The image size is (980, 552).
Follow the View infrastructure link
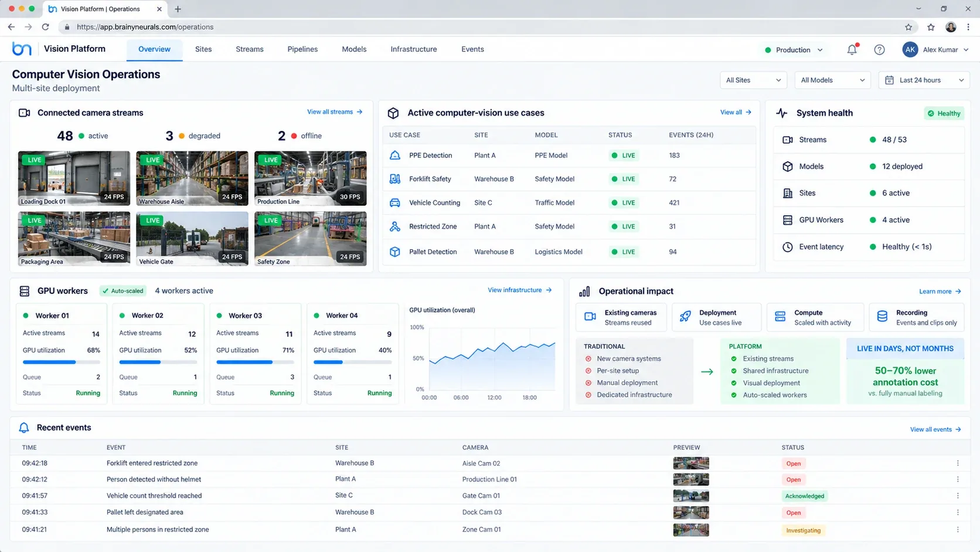[520, 290]
